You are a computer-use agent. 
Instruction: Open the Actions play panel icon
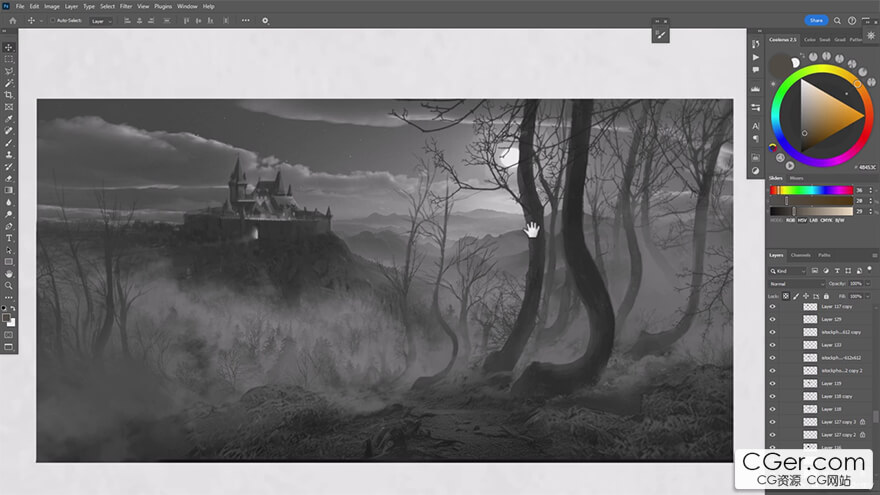755,57
